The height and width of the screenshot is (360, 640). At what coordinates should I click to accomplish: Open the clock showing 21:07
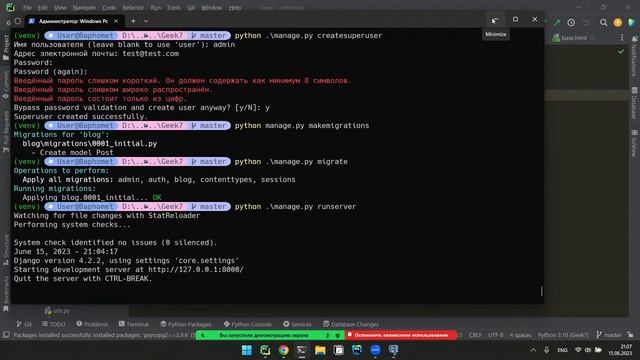pyautogui.click(x=621, y=350)
